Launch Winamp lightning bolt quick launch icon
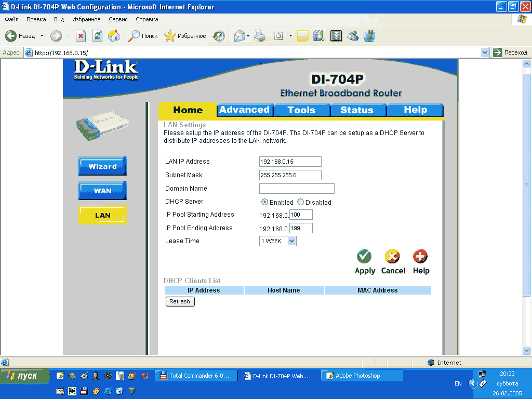Screen dimensions: 532x399 click(96, 391)
